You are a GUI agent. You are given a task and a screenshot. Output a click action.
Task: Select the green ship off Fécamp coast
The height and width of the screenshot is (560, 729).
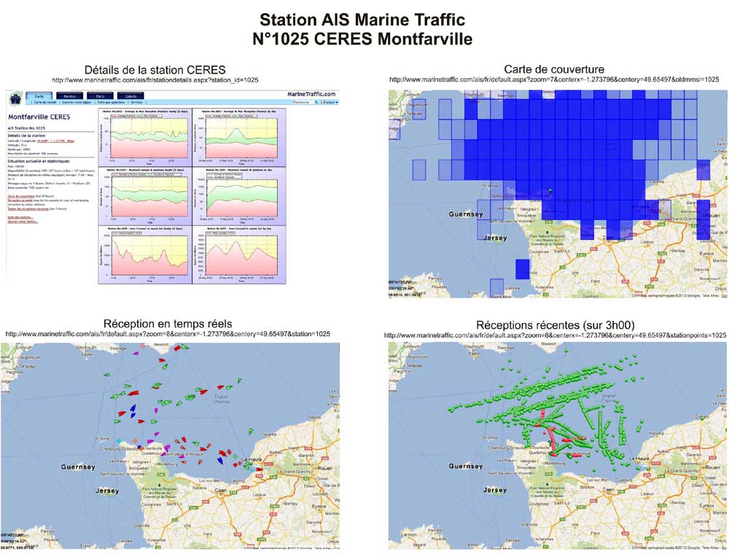(251, 431)
